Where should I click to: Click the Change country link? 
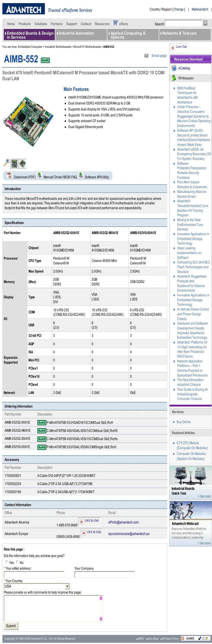click(179, 9)
